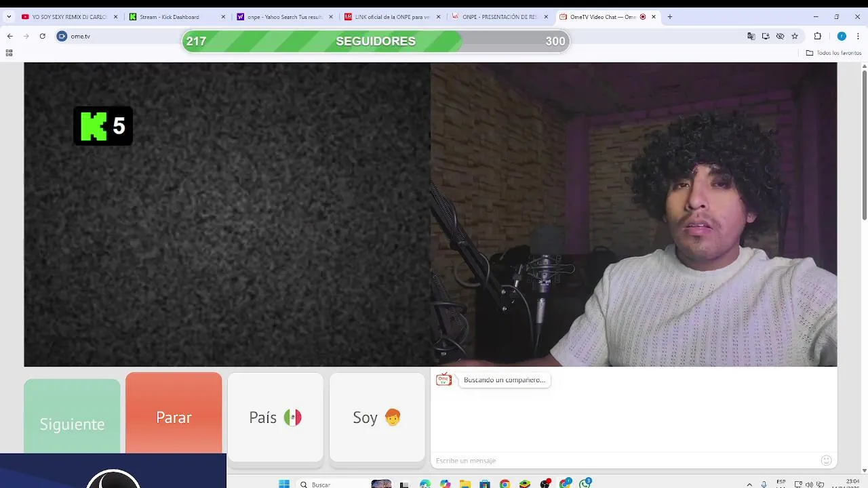Open the apps grid in the bookmarks bar
The image size is (868, 488).
coord(9,53)
